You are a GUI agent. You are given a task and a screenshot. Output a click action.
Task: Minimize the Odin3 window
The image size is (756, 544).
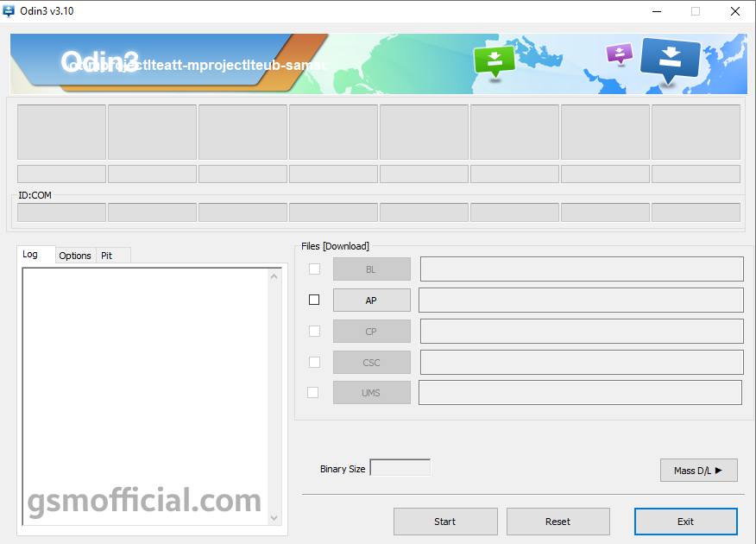click(x=657, y=11)
